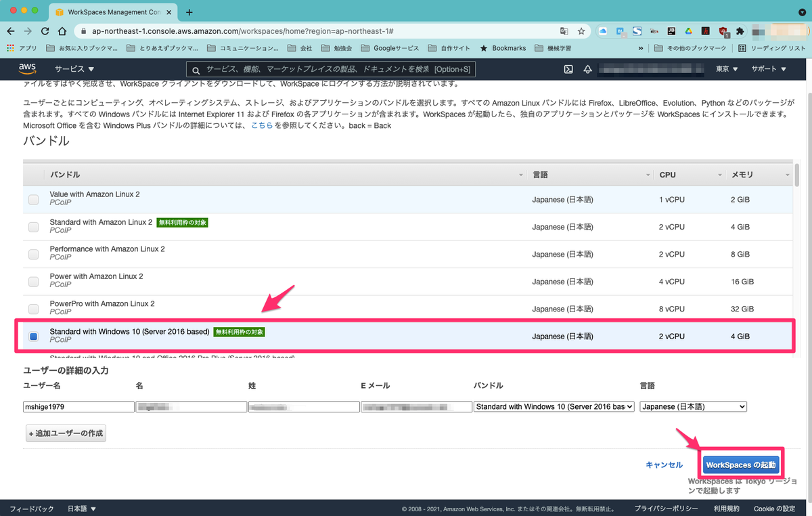Viewport: 812px width, 516px height.
Task: Check the Value with Amazon Linux 2 bundle
Action: (x=33, y=200)
